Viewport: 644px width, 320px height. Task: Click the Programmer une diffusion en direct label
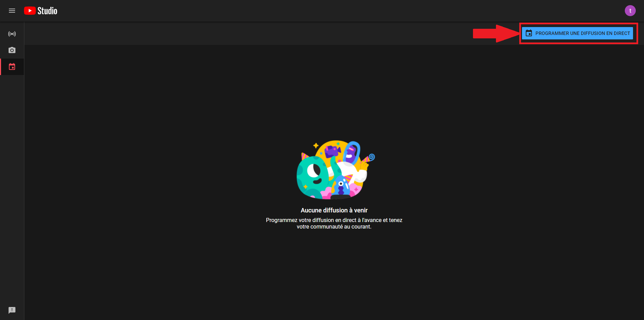(x=582, y=33)
